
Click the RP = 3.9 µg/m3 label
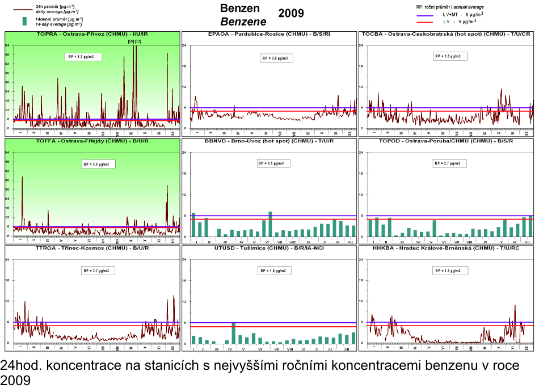coord(275,58)
